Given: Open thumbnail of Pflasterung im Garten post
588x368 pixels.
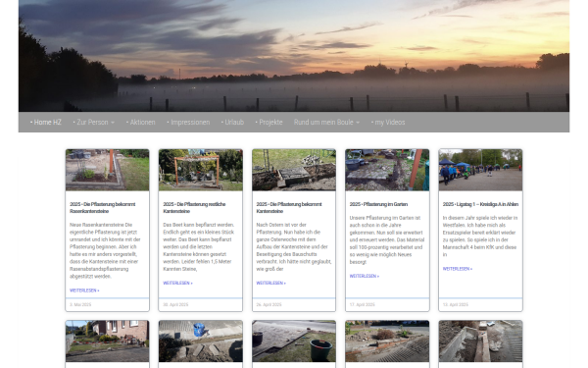Looking at the screenshot, I should (387, 170).
